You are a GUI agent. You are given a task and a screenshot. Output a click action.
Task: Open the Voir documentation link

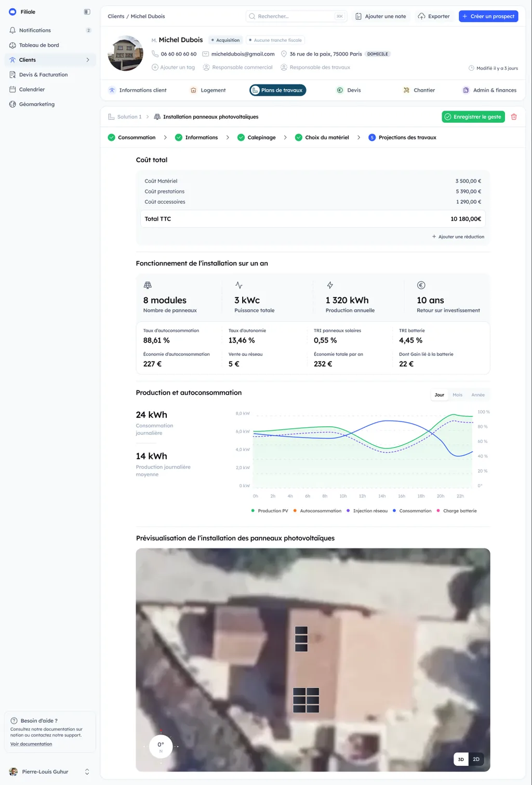click(x=31, y=744)
